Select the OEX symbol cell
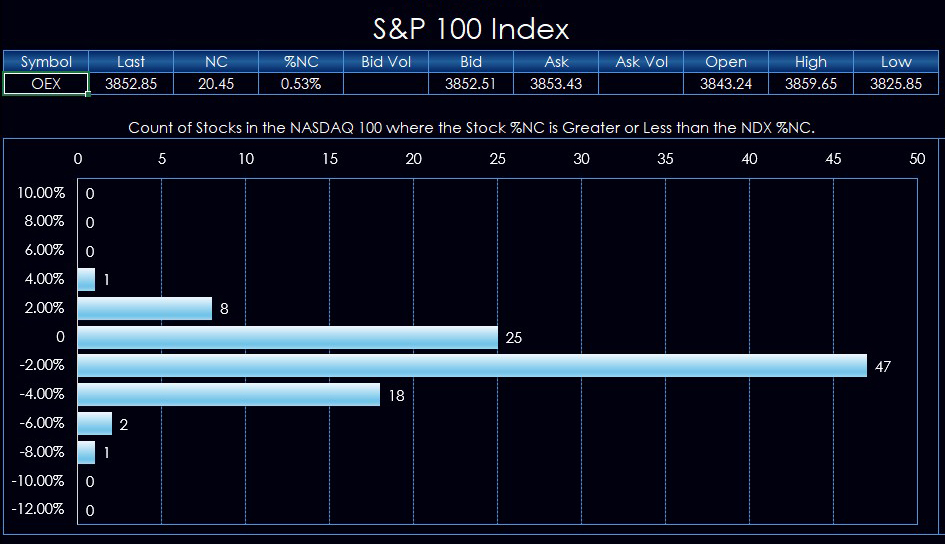This screenshot has height=544, width=945. pos(46,84)
